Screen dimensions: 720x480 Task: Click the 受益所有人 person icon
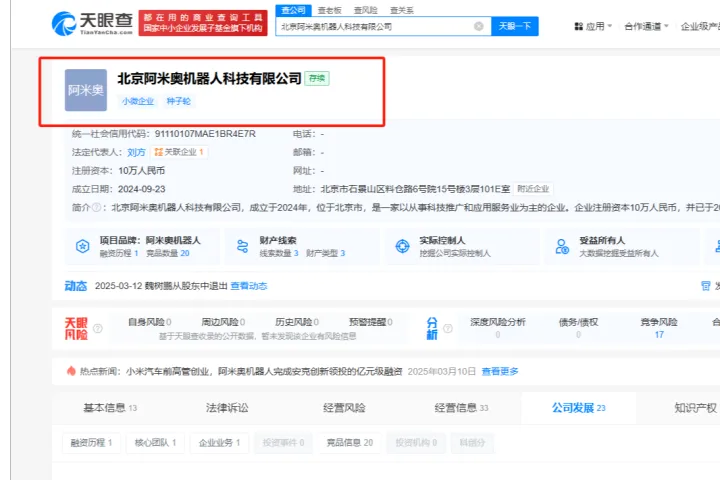pos(562,246)
